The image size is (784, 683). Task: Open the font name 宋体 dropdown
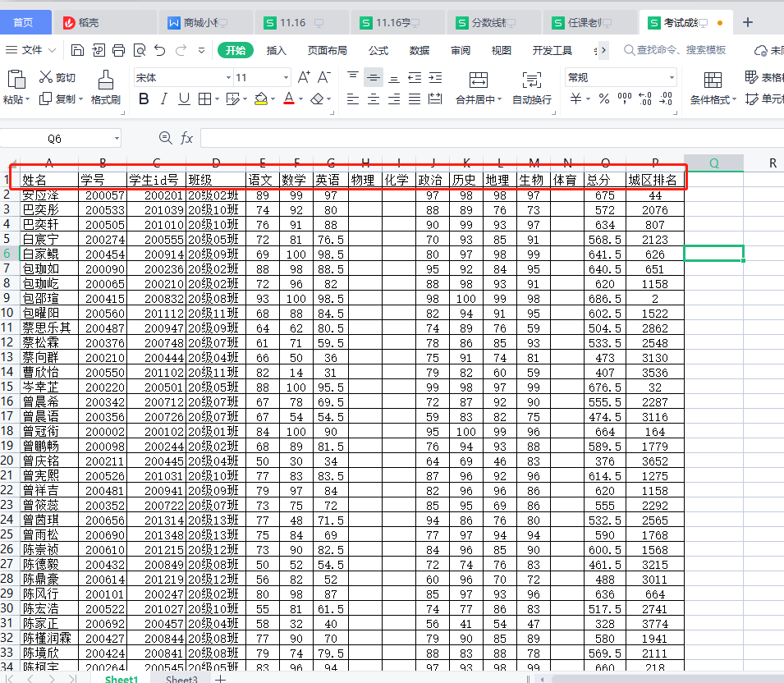pos(228,78)
